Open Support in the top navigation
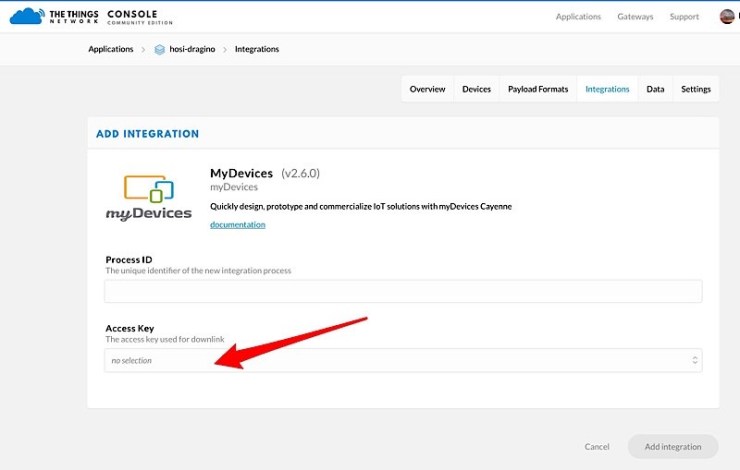 click(x=684, y=17)
